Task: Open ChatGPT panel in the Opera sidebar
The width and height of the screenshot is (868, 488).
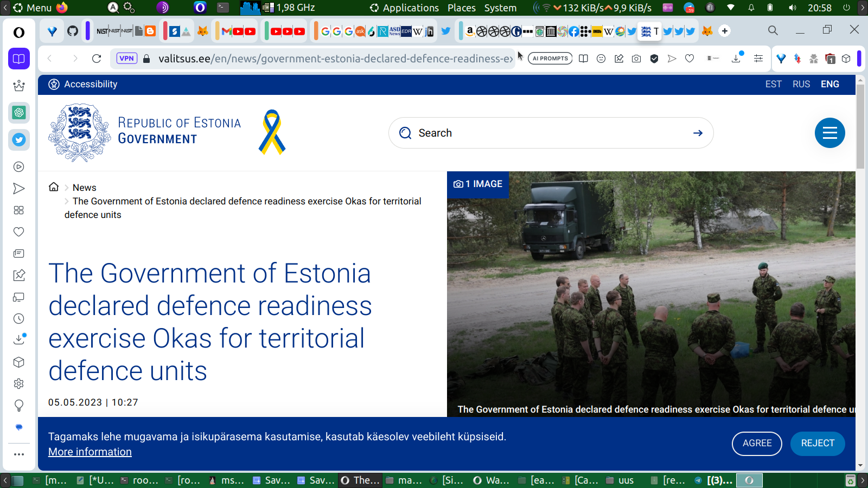Action: (x=19, y=113)
